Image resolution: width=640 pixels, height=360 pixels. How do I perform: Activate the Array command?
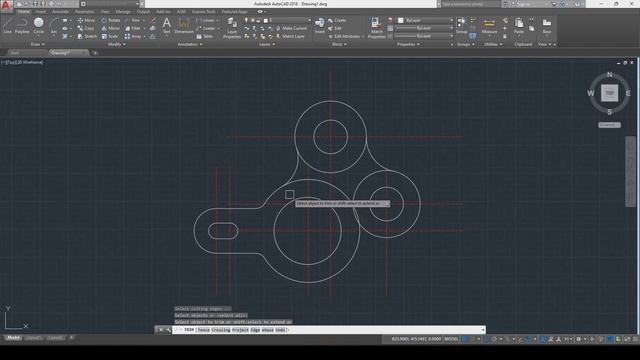[x=133, y=36]
